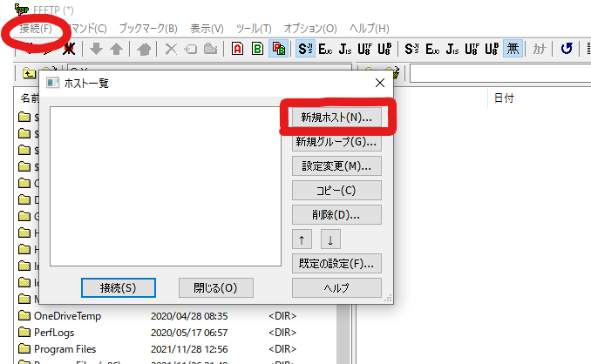
Task: Close the ホスト一覧 dialog with the X
Action: (380, 83)
